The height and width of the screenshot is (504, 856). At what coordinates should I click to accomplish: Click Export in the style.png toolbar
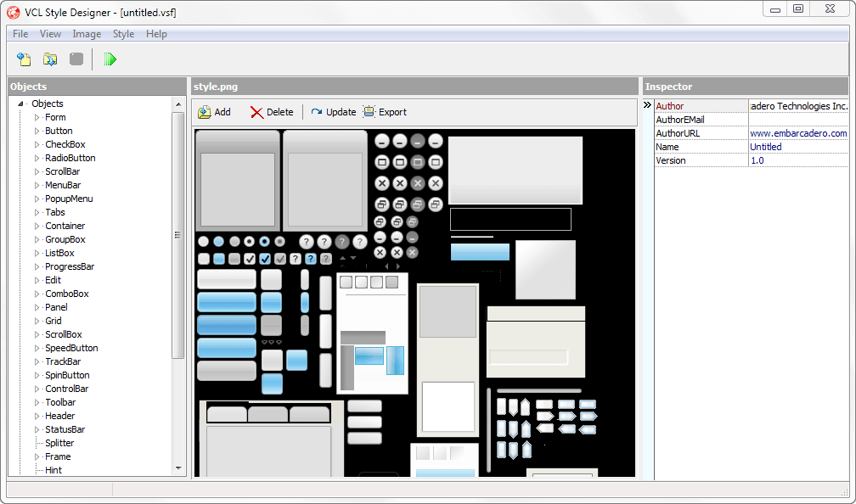click(385, 112)
